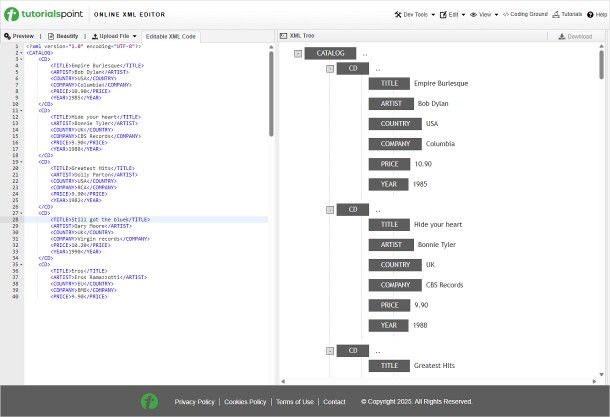
Task: Fold the CD block at line 11
Action: 21,110
